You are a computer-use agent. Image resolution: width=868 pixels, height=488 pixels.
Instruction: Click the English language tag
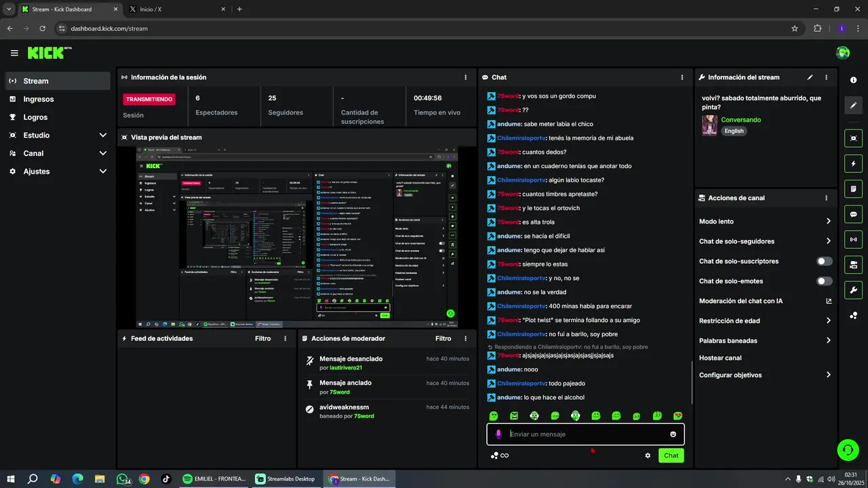[734, 131]
